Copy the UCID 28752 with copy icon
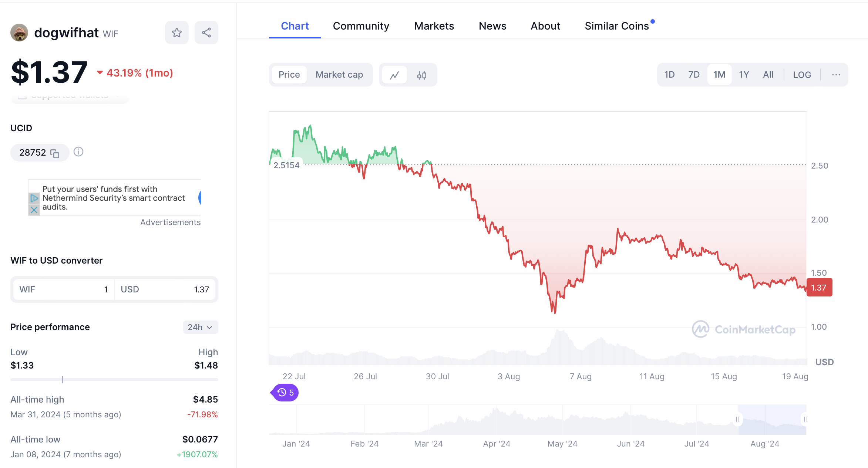This screenshot has width=868, height=468. pos(55,153)
